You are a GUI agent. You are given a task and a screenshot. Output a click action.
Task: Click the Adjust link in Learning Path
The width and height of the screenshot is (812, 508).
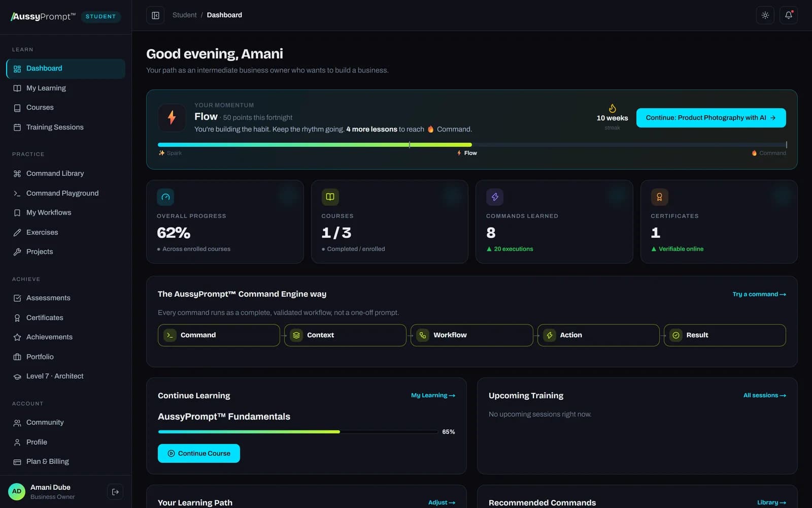point(442,502)
